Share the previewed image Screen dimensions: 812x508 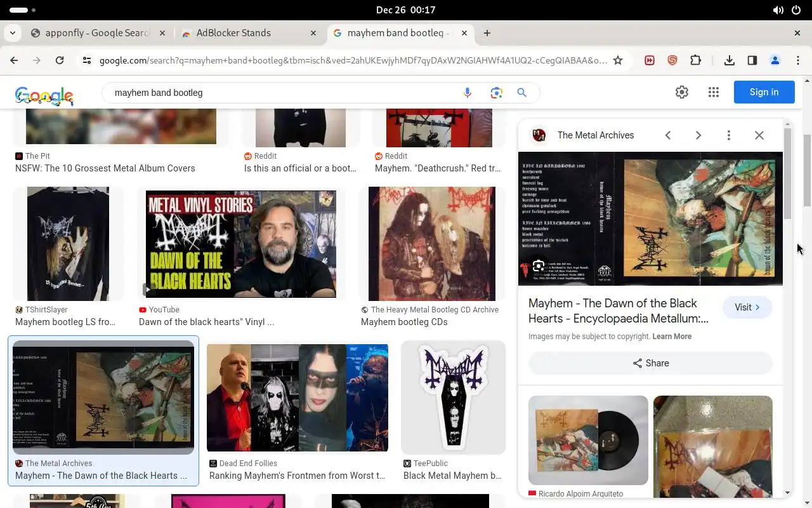tap(650, 363)
